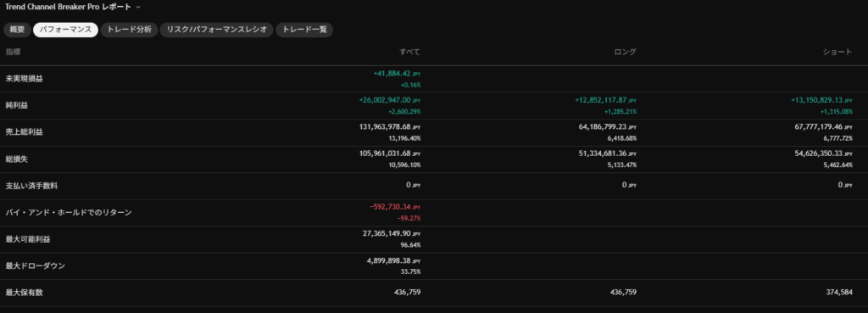
Task: Click the 売上総利益 metric row
Action: (434, 133)
